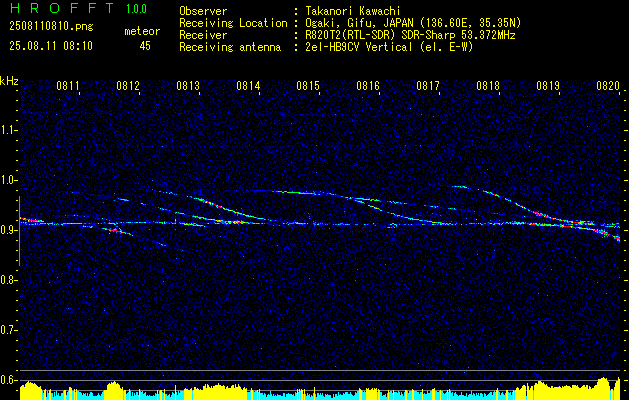The height and width of the screenshot is (400, 629).
Task: Click the 0811 time marker
Action: pyautogui.click(x=68, y=85)
